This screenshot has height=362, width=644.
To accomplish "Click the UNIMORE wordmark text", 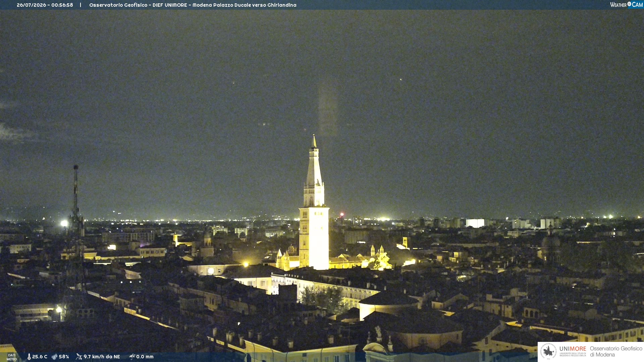I will [x=573, y=349].
